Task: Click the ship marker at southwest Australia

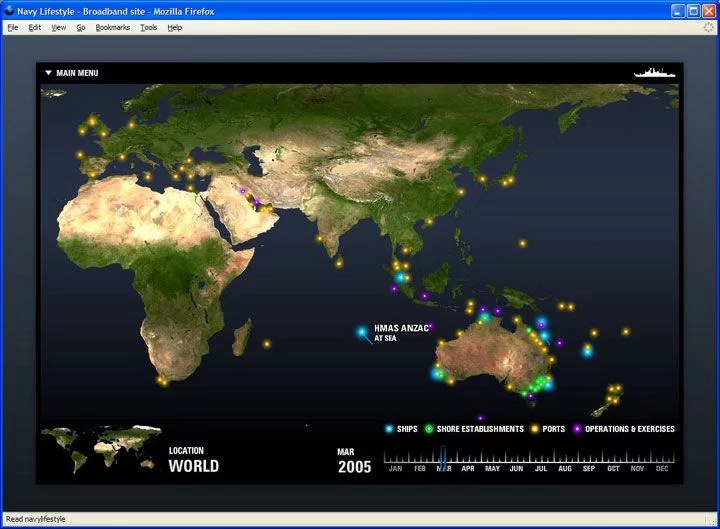Action: (438, 373)
